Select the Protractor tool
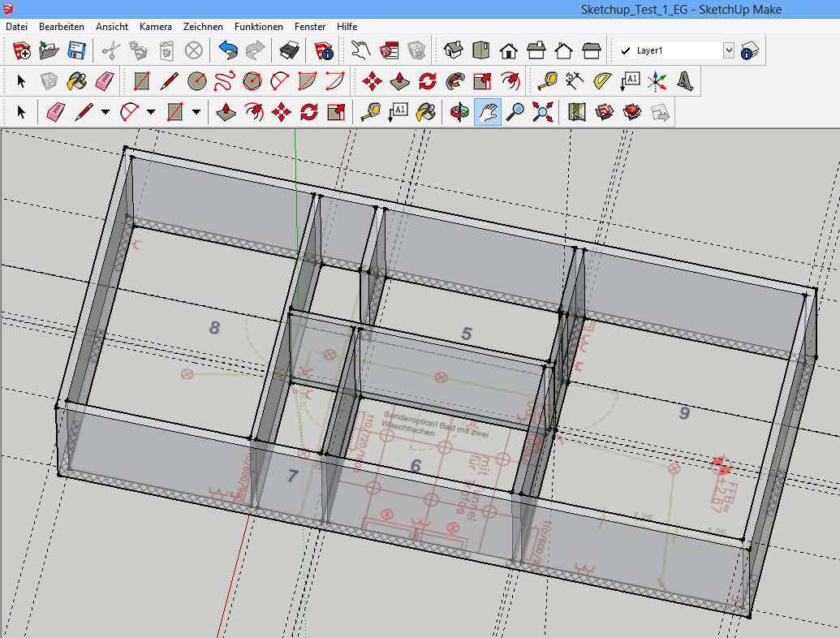This screenshot has height=638, width=840. 603,81
